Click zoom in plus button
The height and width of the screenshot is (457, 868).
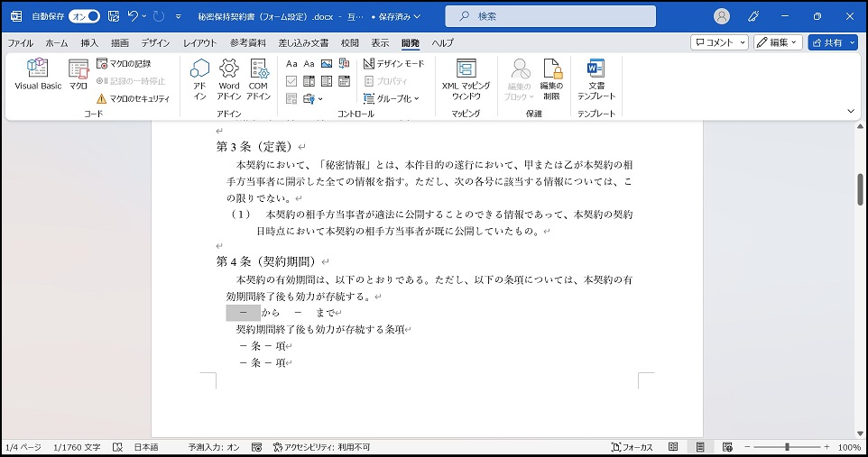pos(826,447)
